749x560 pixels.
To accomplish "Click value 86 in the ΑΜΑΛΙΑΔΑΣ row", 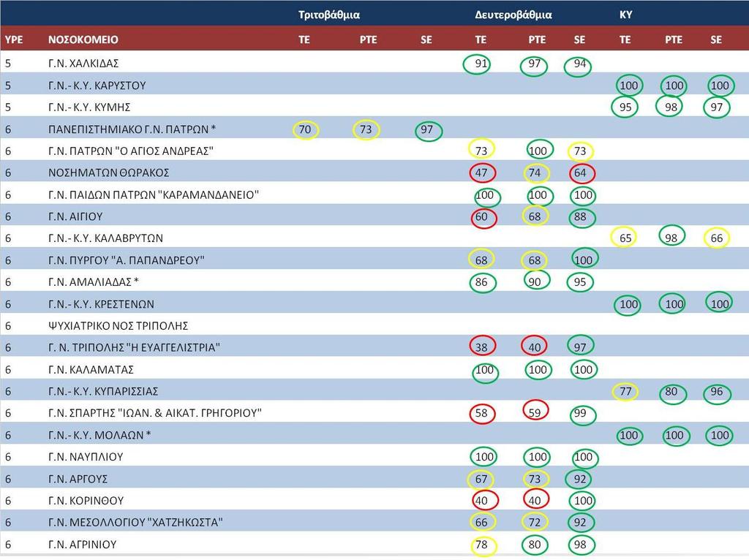I will click(483, 282).
